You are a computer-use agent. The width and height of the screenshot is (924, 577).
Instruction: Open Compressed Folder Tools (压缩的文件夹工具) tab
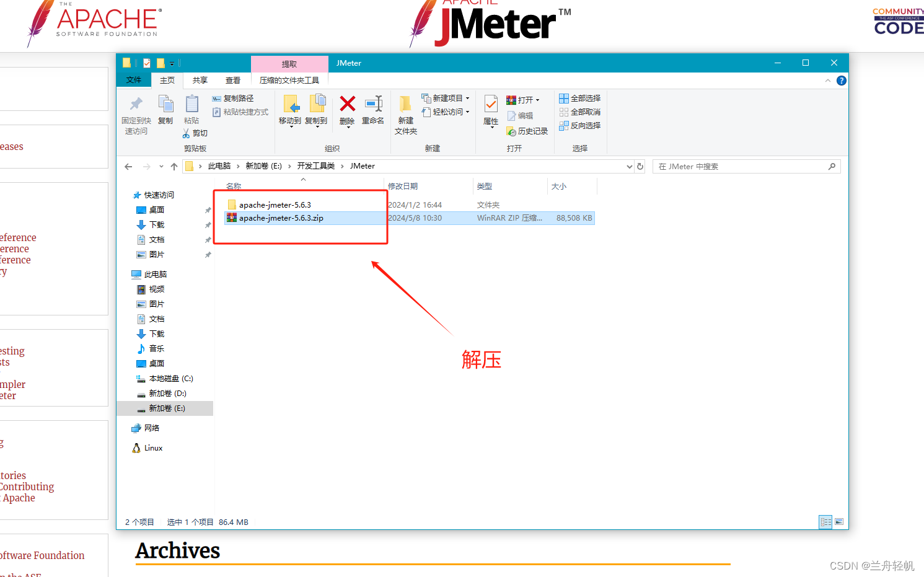click(289, 81)
